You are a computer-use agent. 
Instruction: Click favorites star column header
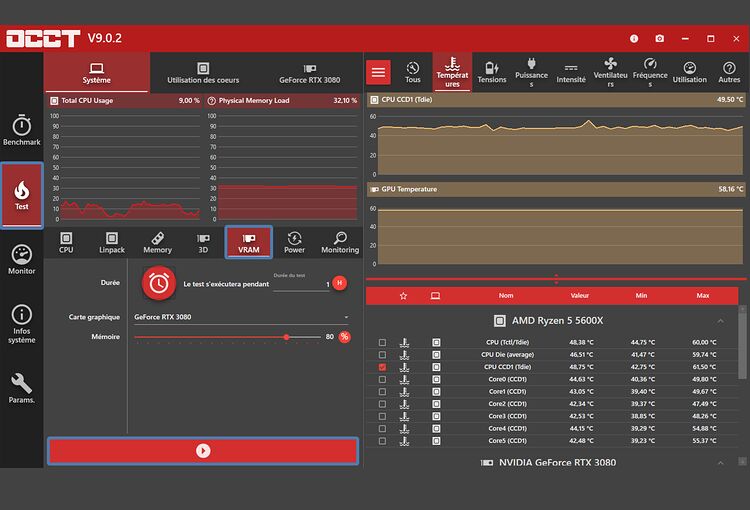(x=403, y=296)
